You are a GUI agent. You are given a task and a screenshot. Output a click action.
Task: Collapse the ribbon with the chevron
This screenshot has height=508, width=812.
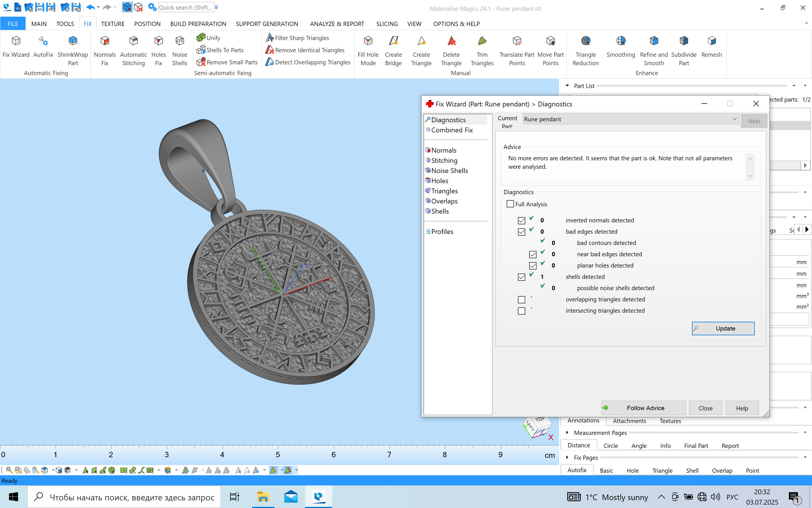(806, 23)
